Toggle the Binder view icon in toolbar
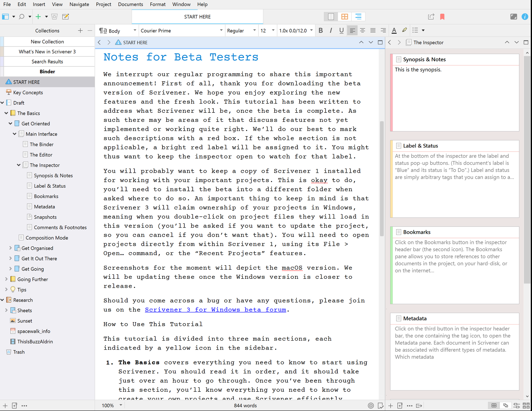This screenshot has height=411, width=532. (x=5, y=17)
